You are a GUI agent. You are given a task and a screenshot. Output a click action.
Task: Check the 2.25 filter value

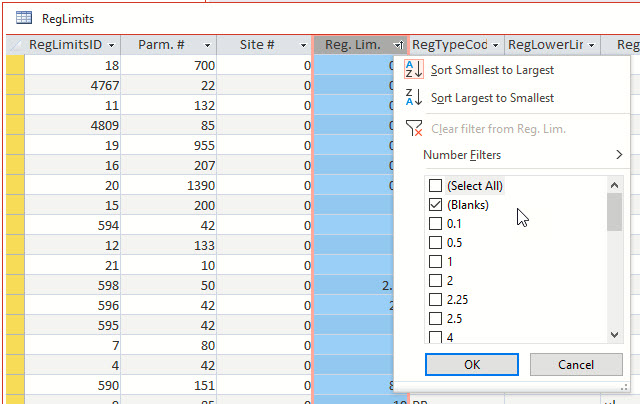click(x=436, y=300)
